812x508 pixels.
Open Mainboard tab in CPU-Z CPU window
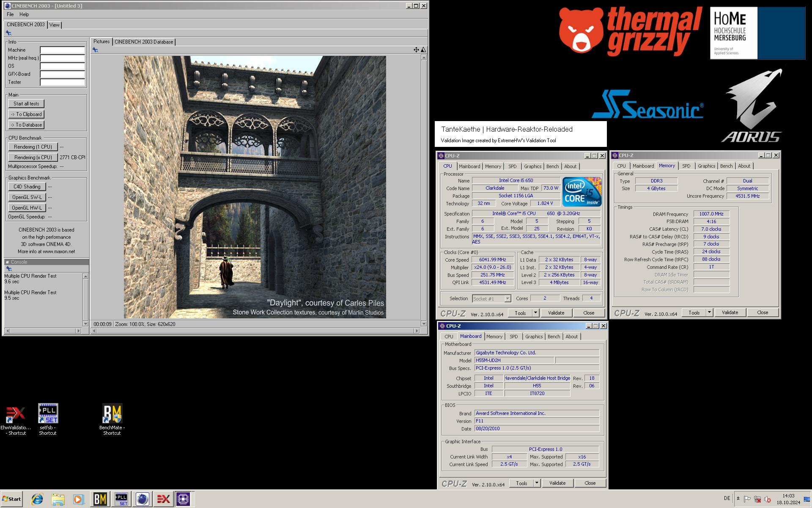pyautogui.click(x=469, y=166)
